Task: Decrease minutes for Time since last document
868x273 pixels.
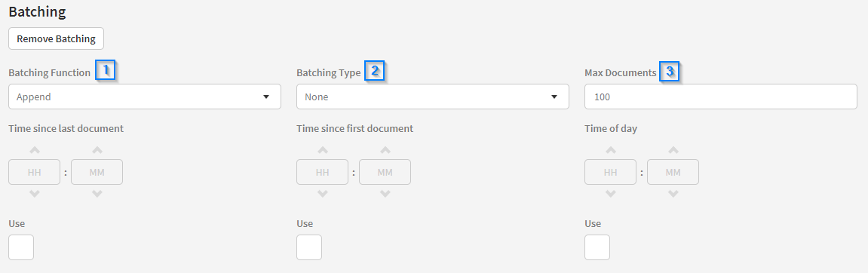Action: point(97,194)
